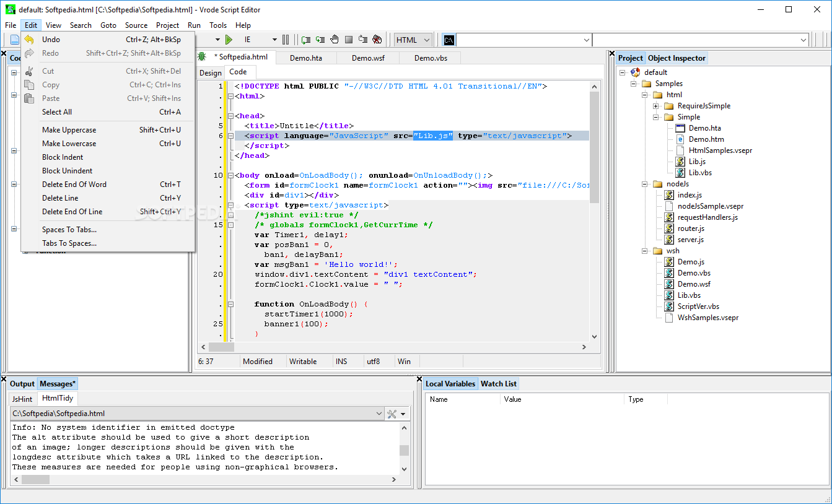The width and height of the screenshot is (832, 504).
Task: Click the INS status bar indicator
Action: point(347,361)
